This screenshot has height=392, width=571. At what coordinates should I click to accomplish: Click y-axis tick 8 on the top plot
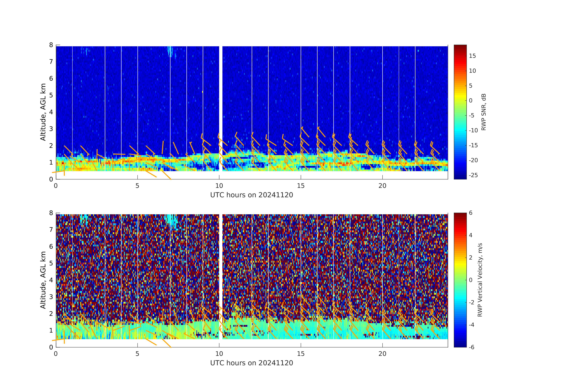pyautogui.click(x=51, y=45)
